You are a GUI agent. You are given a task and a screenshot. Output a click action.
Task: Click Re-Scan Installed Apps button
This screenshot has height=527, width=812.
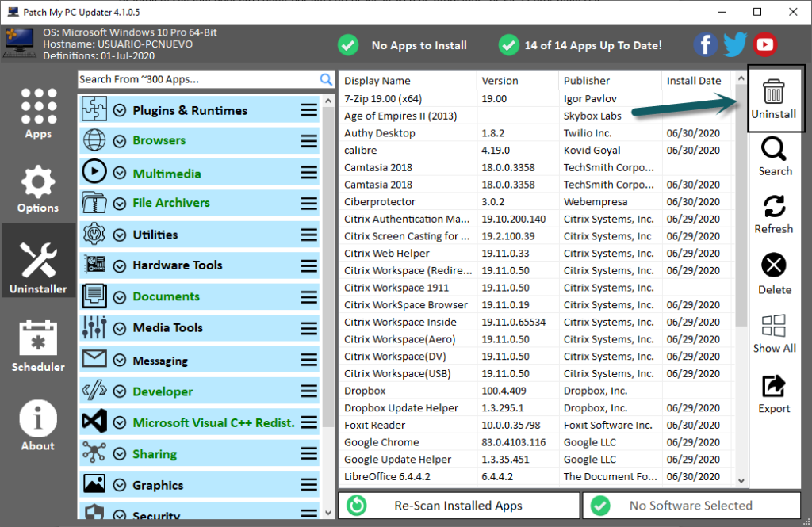459,506
